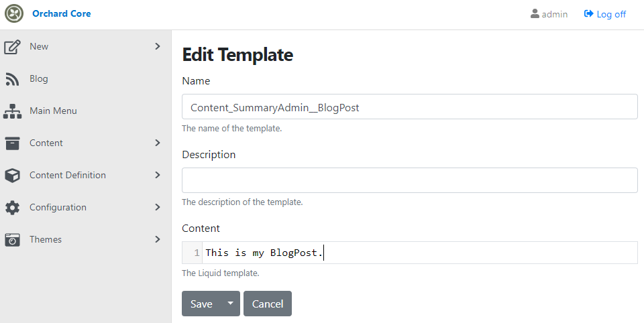Expand the Configuration submenu chevron
Screen dimensions: 644x323
click(x=158, y=207)
